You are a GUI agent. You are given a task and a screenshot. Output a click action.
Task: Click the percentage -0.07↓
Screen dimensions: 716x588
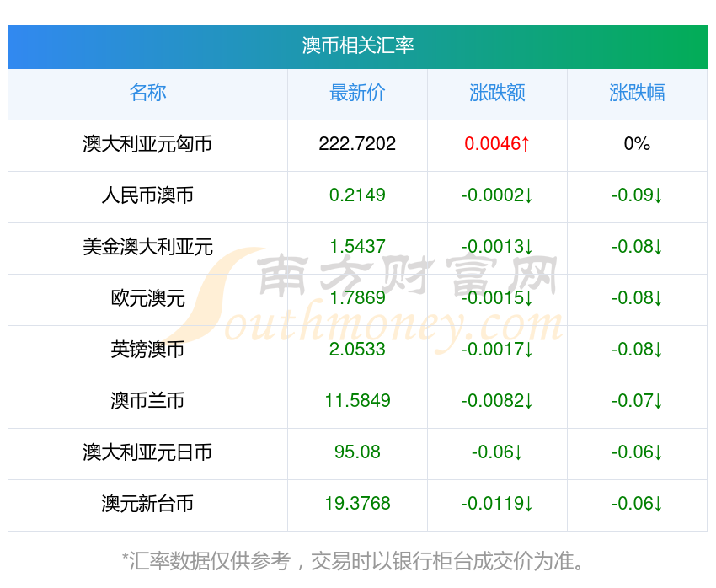pyautogui.click(x=637, y=401)
